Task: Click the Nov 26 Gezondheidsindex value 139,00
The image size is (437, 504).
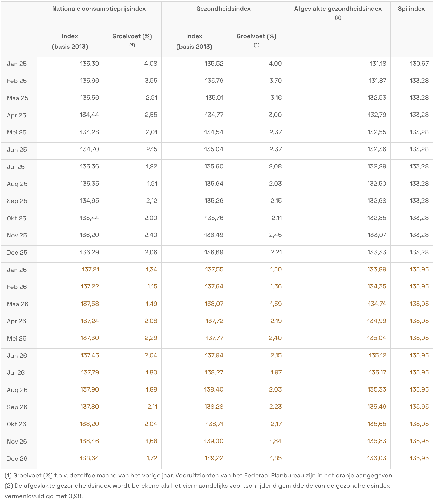Action: coord(214,441)
